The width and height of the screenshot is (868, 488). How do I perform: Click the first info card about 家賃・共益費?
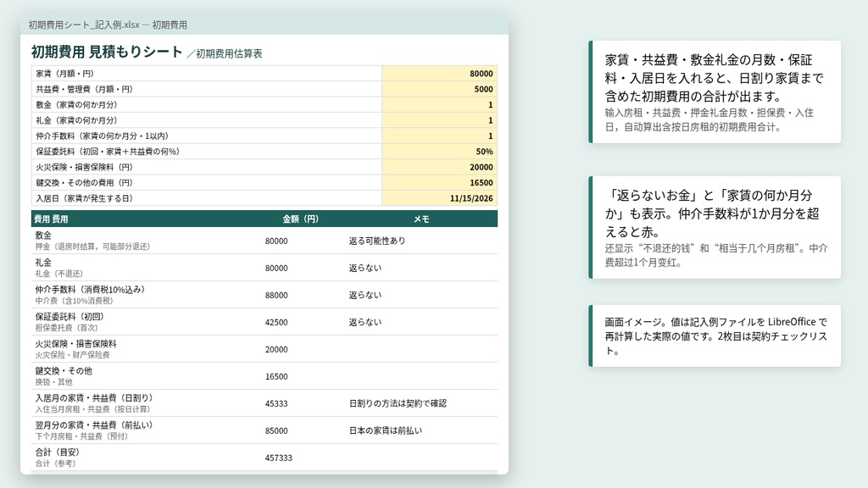click(x=715, y=91)
